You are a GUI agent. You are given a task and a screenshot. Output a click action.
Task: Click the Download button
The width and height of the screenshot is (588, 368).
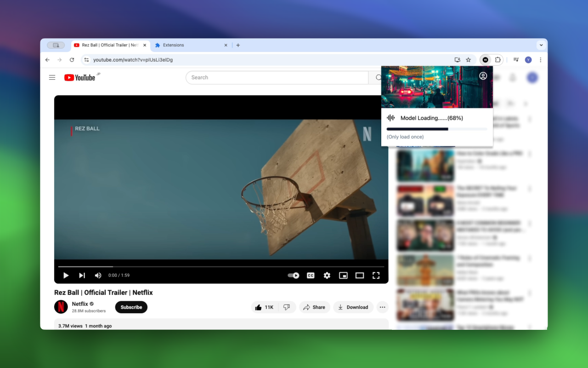click(x=353, y=307)
